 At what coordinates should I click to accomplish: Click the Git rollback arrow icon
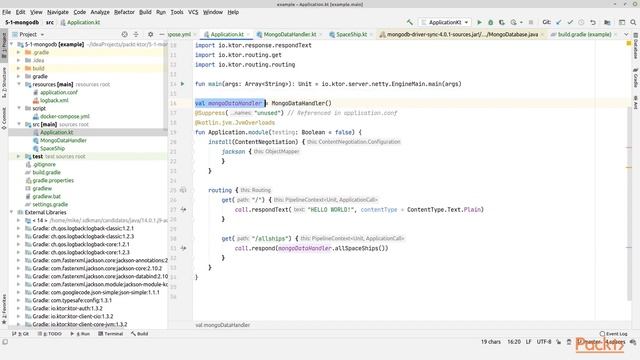(x=593, y=22)
